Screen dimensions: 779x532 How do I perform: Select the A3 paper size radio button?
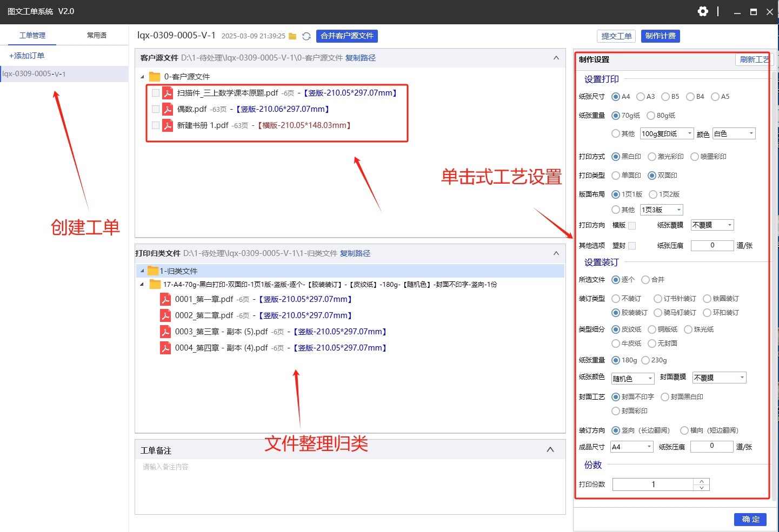[x=641, y=97]
